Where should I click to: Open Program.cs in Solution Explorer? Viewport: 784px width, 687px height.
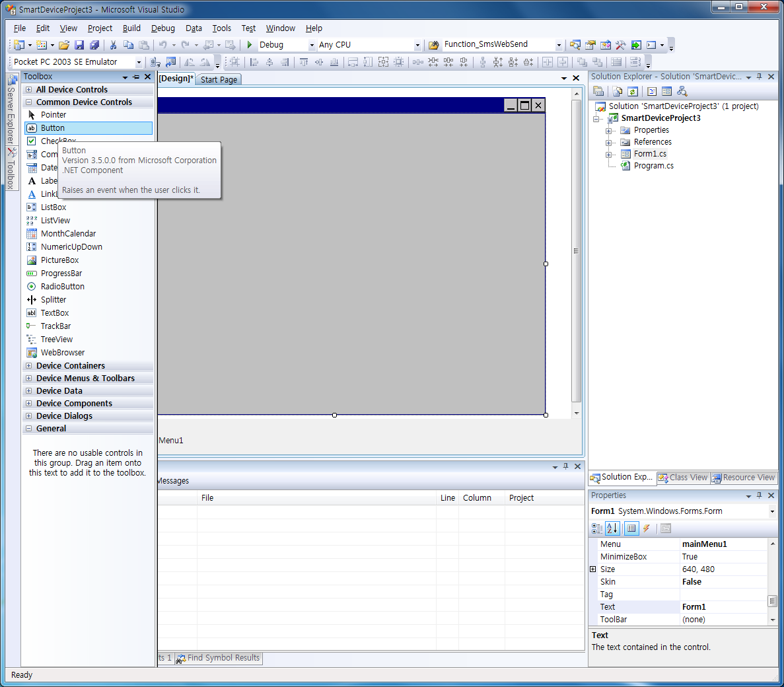click(x=653, y=166)
